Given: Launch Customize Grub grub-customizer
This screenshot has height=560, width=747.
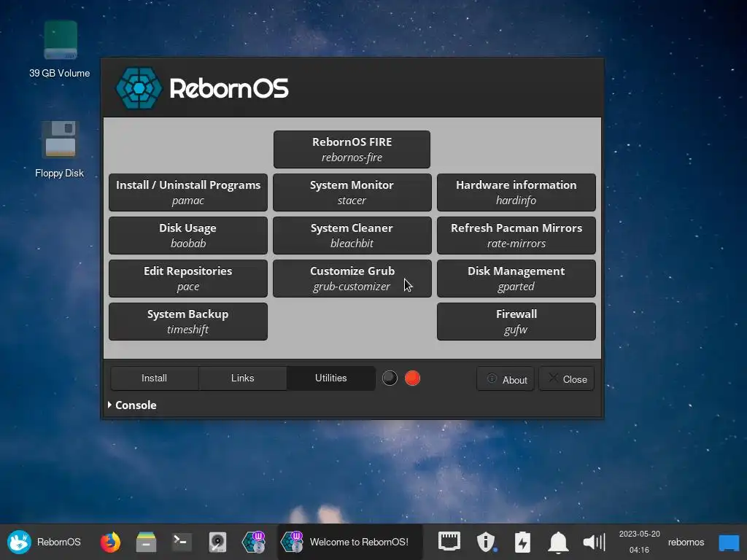Looking at the screenshot, I should (x=352, y=278).
